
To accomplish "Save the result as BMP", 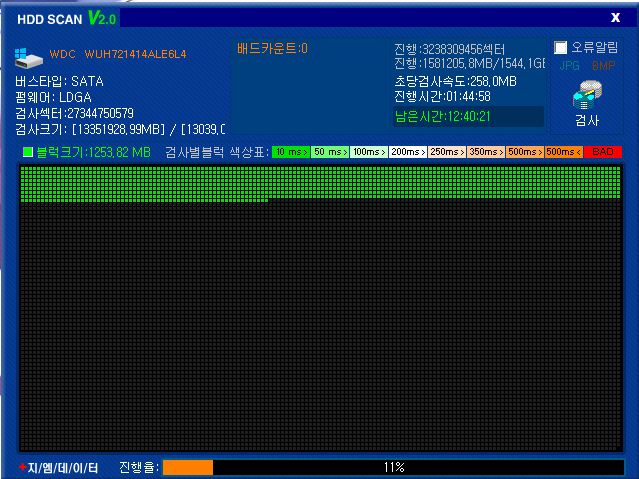I will [604, 66].
